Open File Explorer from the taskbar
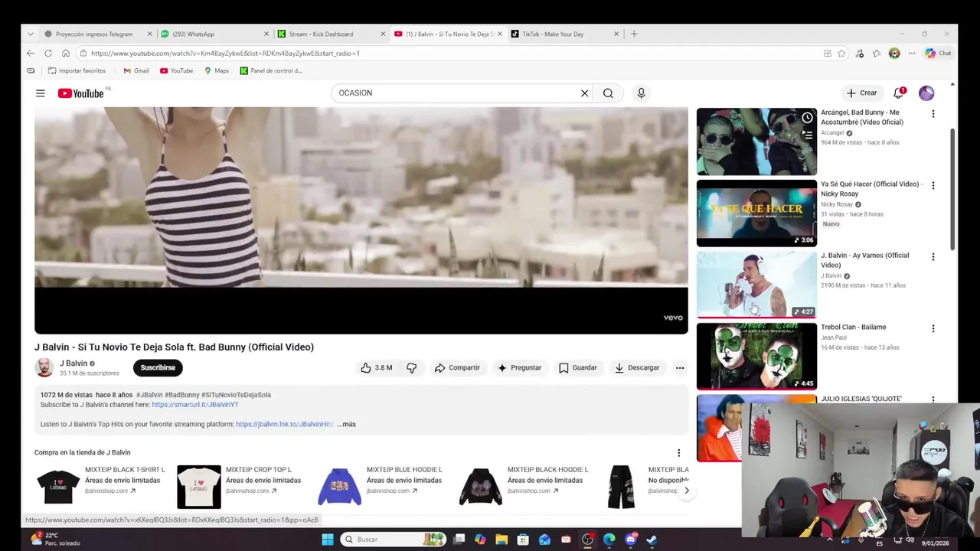This screenshot has width=980, height=551. point(501,540)
